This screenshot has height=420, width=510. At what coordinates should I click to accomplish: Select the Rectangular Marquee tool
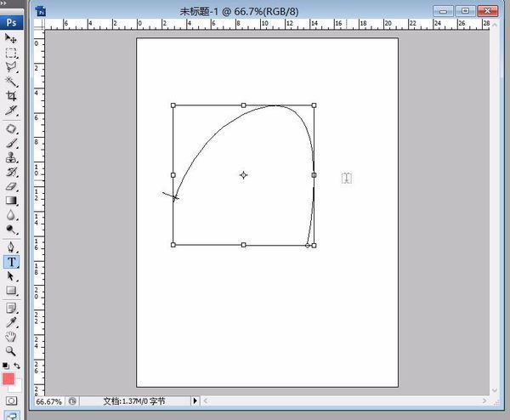[x=11, y=53]
